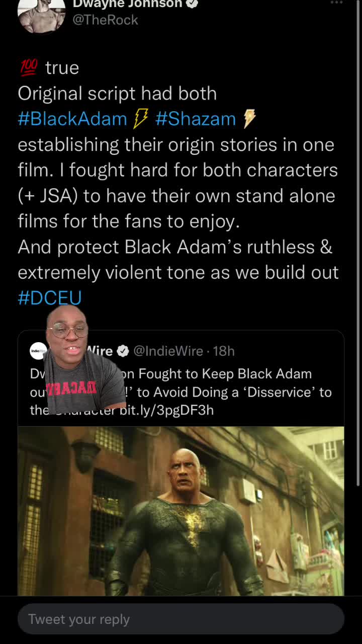362x644 pixels.
Task: Tap the @IndieWire handle in quoted tweet
Action: 168,351
